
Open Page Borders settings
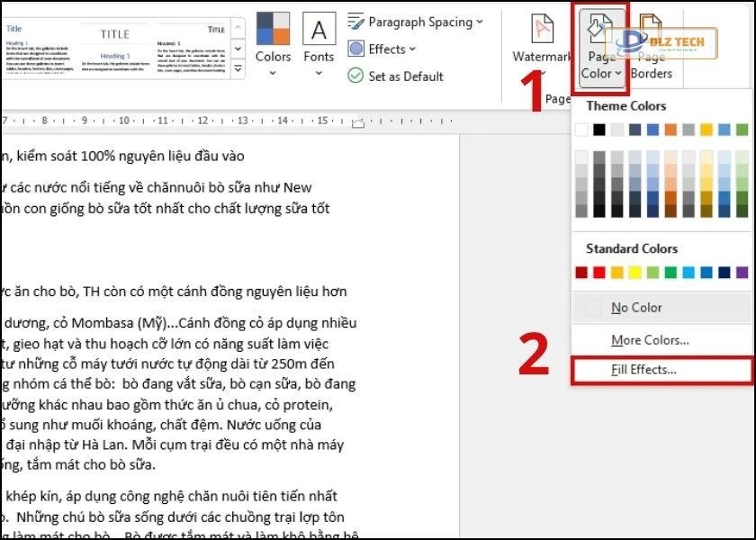click(651, 40)
